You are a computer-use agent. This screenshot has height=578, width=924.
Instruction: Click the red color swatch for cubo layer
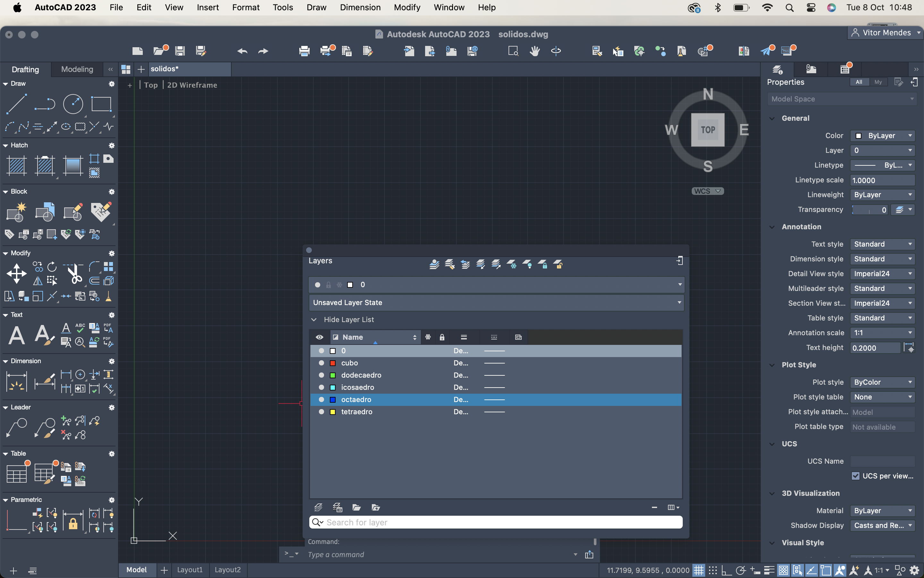[x=333, y=363]
